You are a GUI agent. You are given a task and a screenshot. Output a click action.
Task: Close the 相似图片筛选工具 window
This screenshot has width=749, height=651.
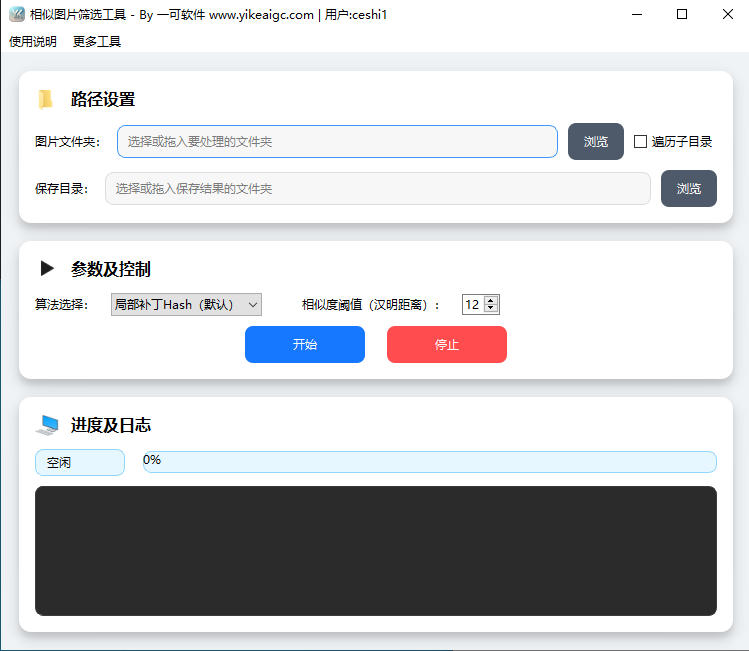click(728, 14)
